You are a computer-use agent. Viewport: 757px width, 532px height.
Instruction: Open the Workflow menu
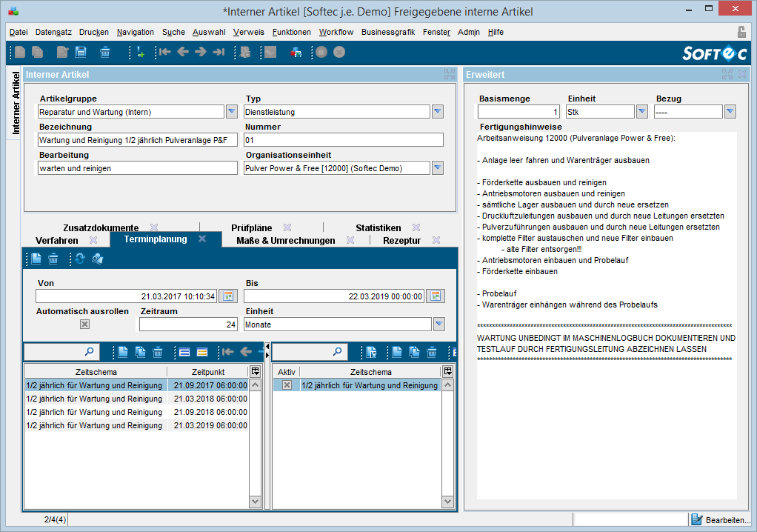(336, 32)
